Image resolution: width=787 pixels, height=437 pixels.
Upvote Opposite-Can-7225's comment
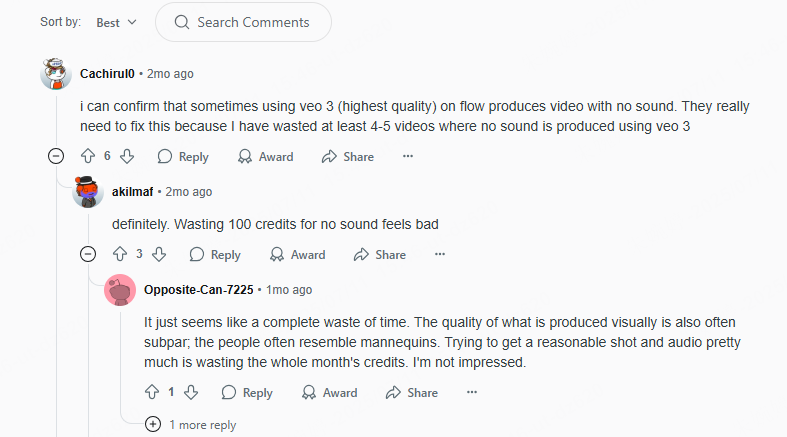coord(152,392)
